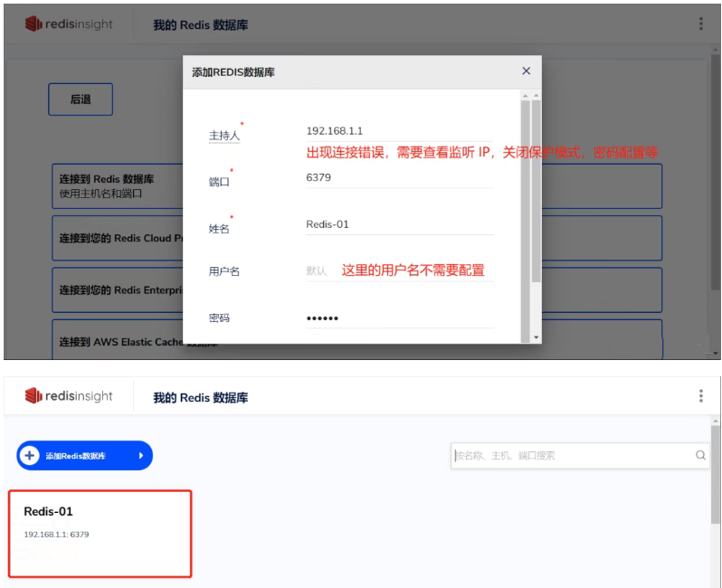The image size is (722, 588).
Task: Click the 密码 password field
Action: 400,318
